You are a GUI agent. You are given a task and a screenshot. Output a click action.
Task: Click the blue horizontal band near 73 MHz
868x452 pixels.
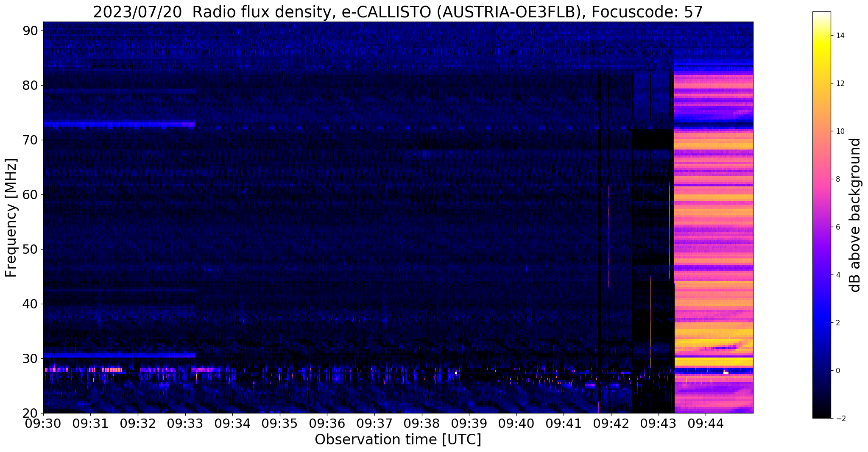119,125
